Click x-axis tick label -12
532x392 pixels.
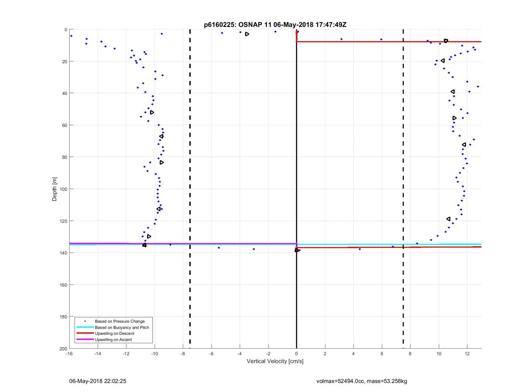click(x=126, y=354)
